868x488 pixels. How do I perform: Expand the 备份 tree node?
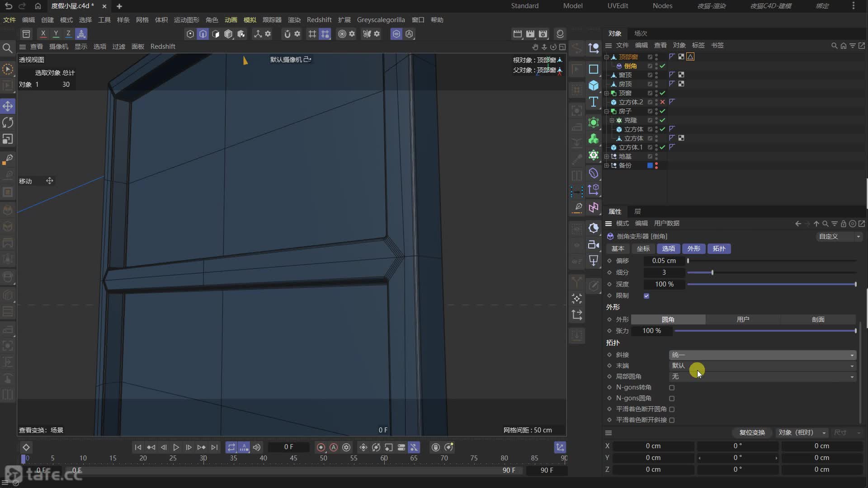(x=607, y=165)
